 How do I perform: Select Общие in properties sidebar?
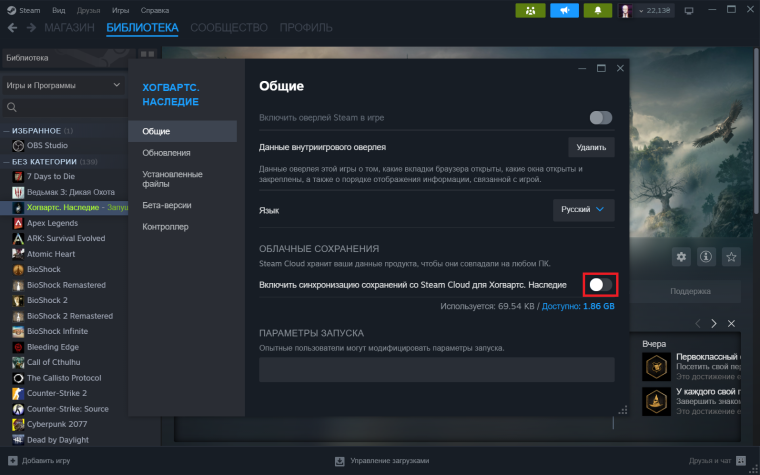click(182, 131)
